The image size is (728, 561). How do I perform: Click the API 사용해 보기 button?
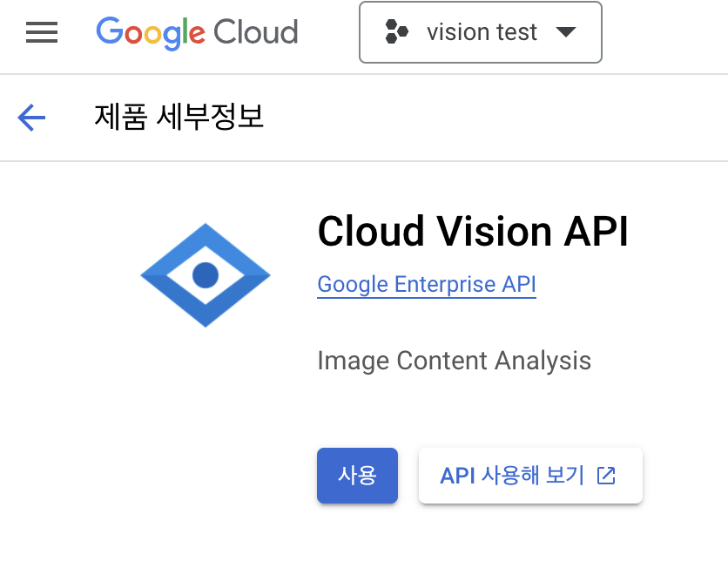coord(530,476)
